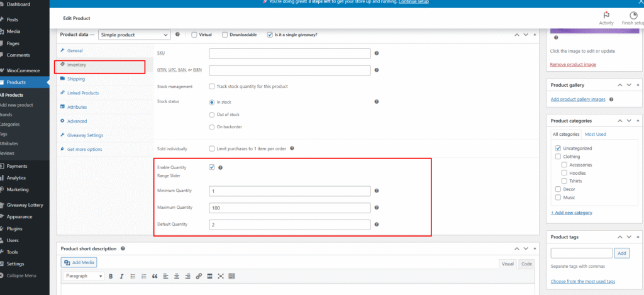Viewport: 644px width, 295px height.
Task: Click the Default Quantity input field
Action: pos(289,225)
